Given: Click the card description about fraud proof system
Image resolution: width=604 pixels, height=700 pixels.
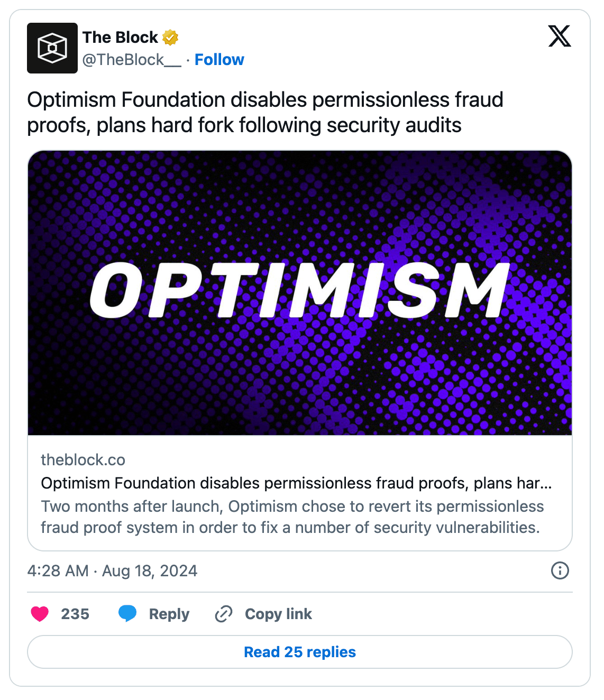Looking at the screenshot, I should pos(292,517).
